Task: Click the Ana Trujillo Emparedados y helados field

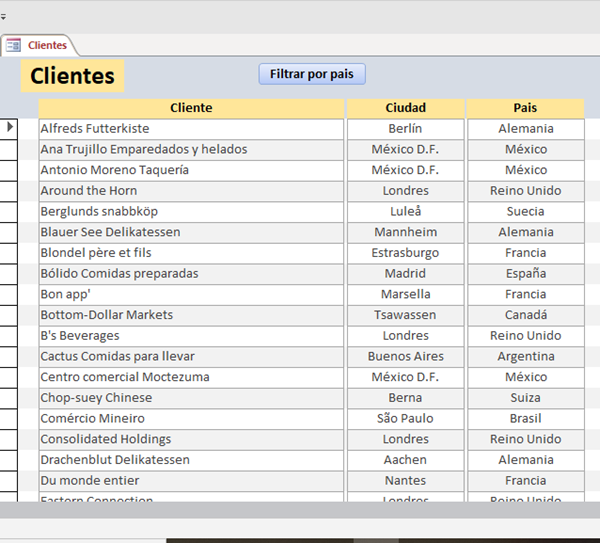Action: pos(191,150)
